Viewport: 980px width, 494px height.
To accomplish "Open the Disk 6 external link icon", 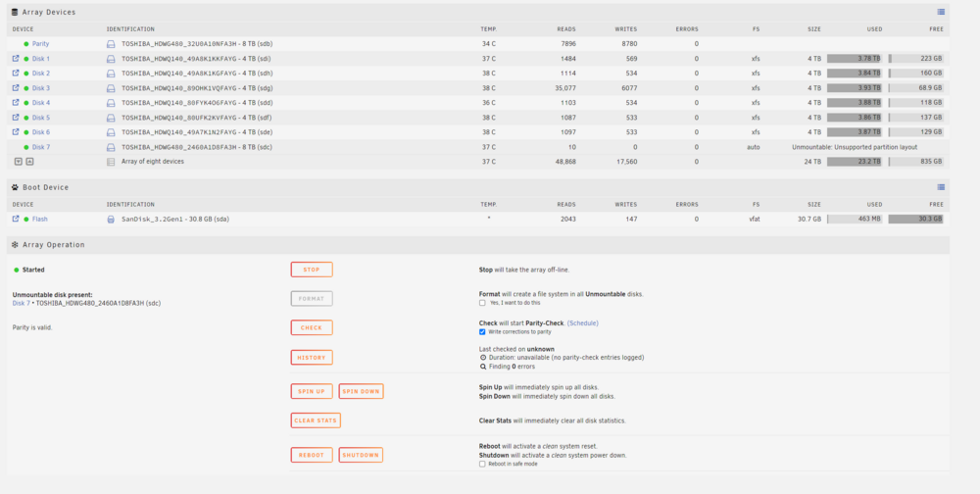I will [16, 132].
